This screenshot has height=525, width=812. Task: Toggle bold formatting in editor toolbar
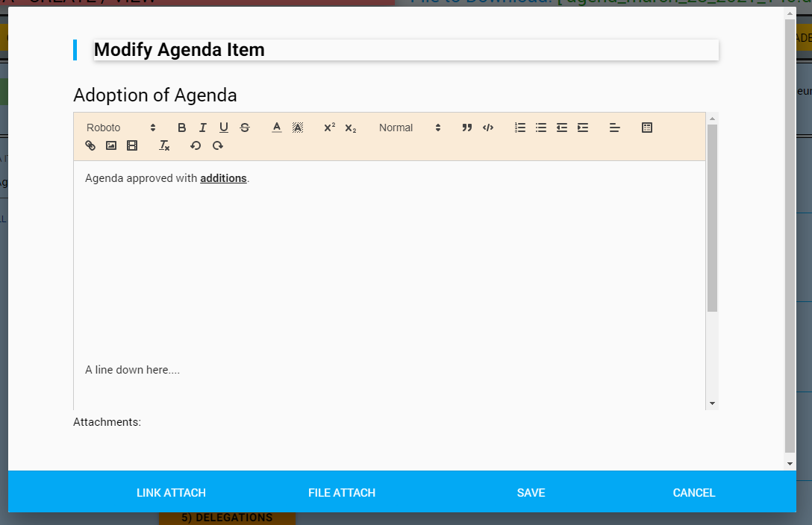pyautogui.click(x=182, y=128)
